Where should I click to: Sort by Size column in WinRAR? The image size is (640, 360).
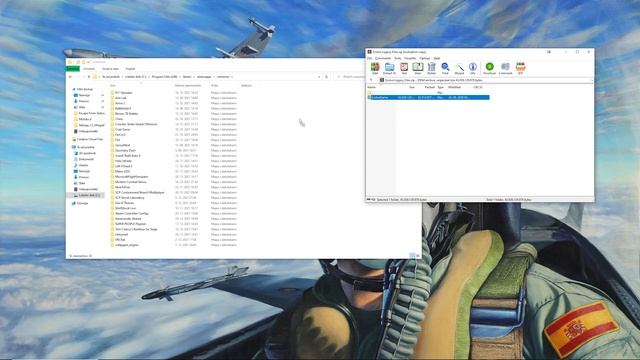[x=412, y=87]
